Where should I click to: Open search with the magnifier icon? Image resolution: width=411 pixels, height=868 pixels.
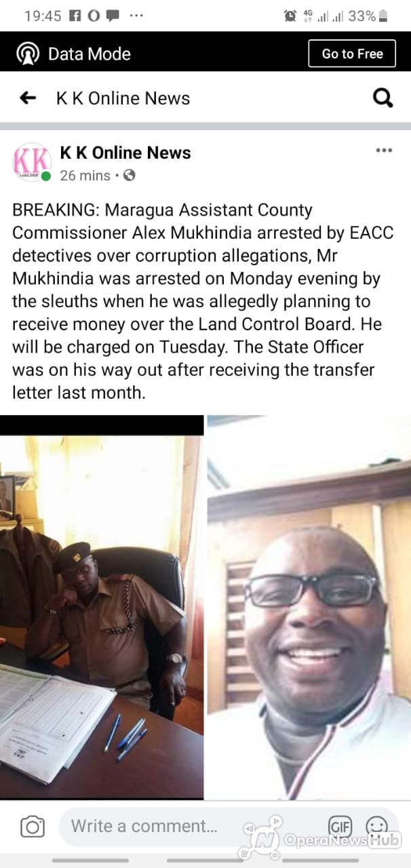(383, 98)
